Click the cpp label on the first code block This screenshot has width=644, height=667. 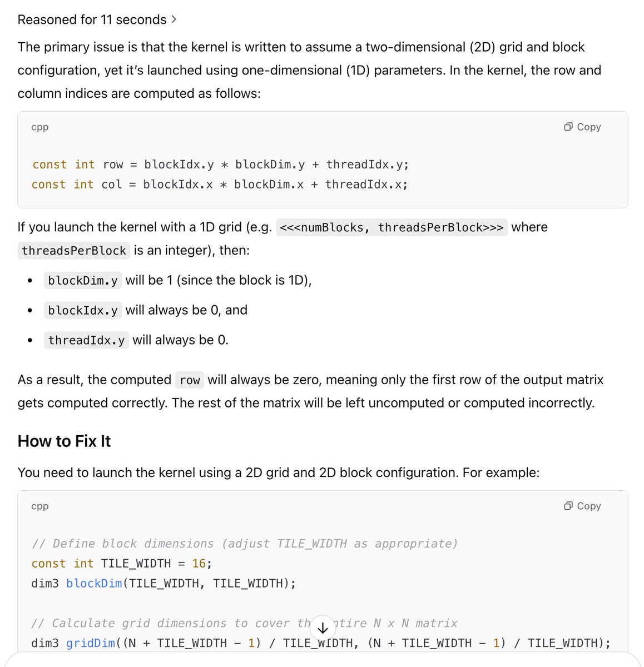coord(40,127)
